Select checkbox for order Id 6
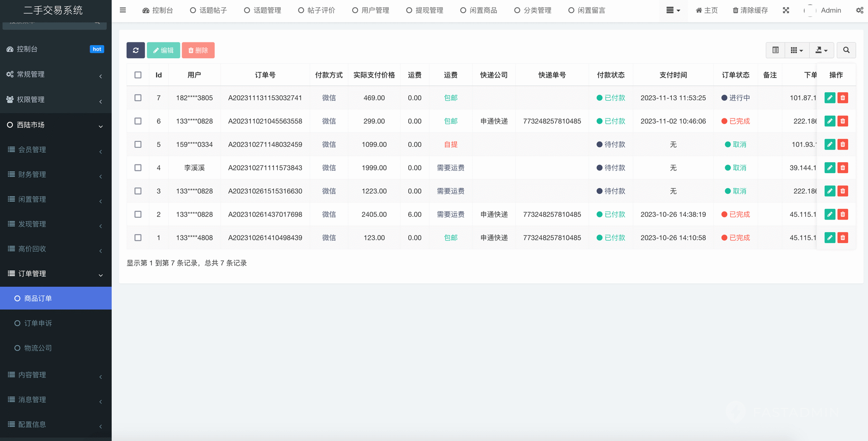868x441 pixels. 138,121
